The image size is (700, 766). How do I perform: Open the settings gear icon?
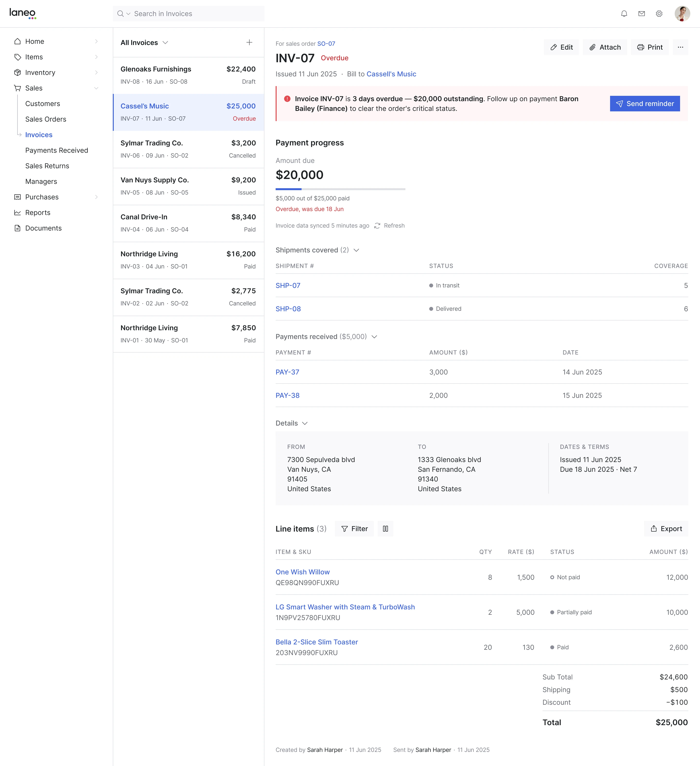(x=659, y=14)
